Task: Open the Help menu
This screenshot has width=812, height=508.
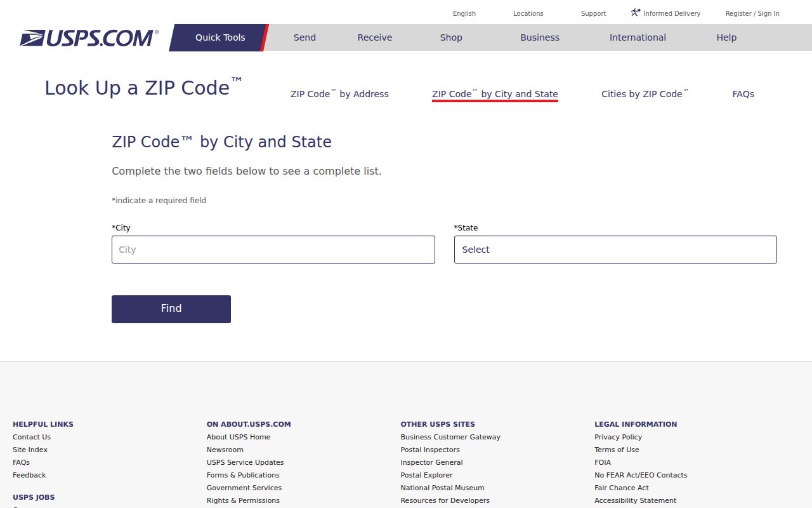Action: (726, 37)
